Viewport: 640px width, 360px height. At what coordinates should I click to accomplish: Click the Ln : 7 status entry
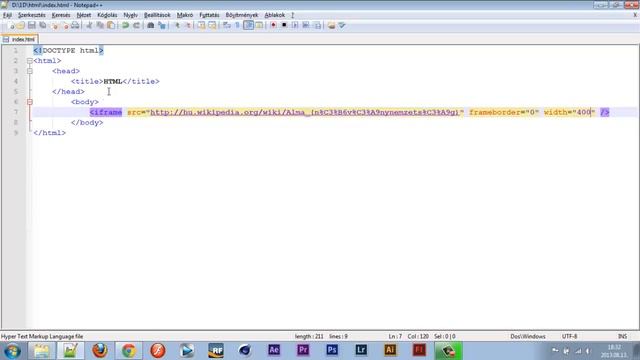pyautogui.click(x=395, y=336)
